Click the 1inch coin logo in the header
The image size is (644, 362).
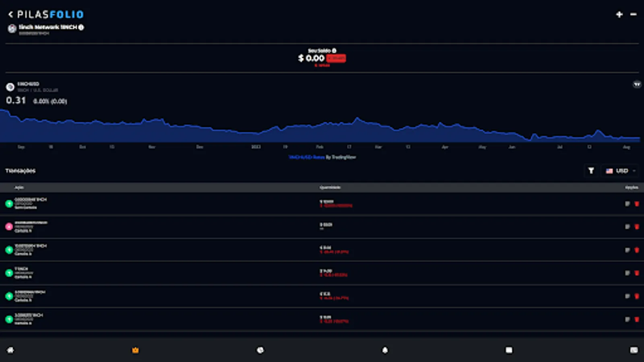pyautogui.click(x=12, y=28)
